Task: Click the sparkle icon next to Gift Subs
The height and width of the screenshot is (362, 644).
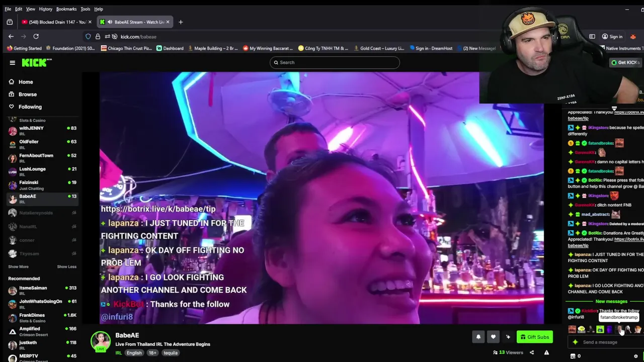Action: [x=508, y=337]
